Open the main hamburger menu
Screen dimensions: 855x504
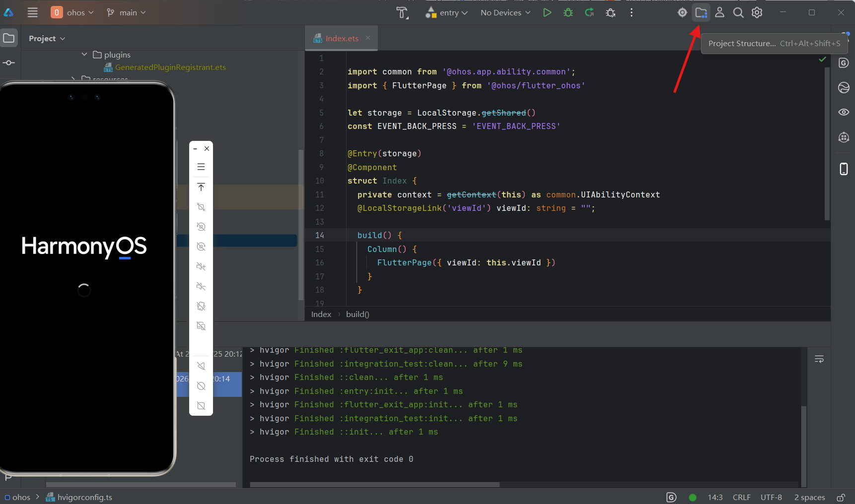(x=32, y=12)
